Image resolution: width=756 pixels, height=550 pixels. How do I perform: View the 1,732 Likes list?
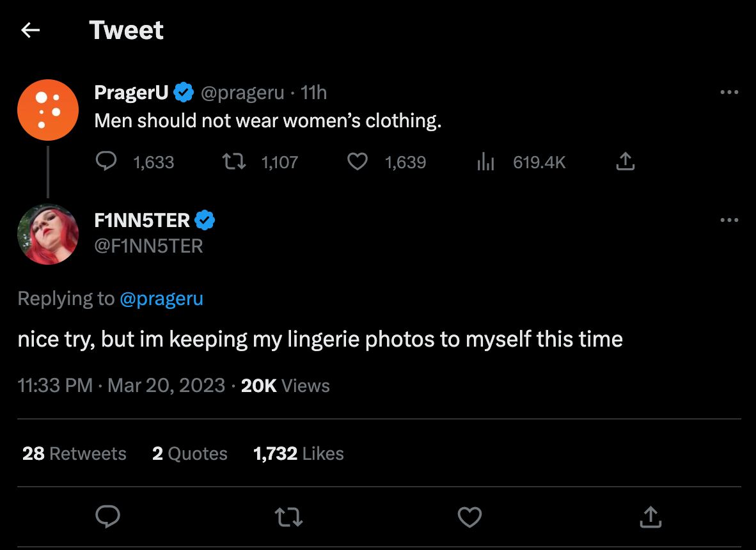tap(298, 453)
